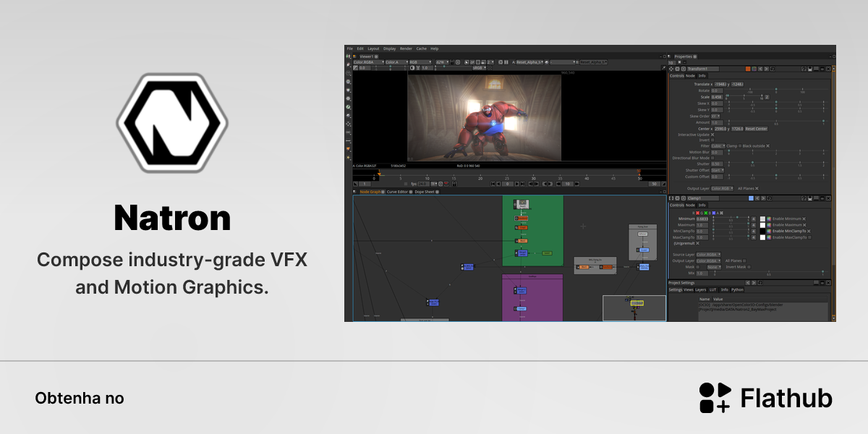This screenshot has width=868, height=434.
Task: Click the Transform1 help question-mark icon
Action: (804, 69)
